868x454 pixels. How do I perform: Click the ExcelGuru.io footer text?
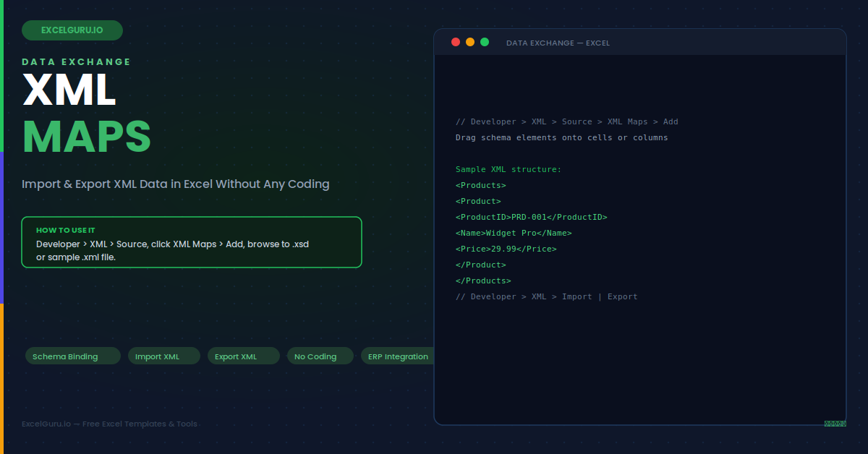coord(109,424)
